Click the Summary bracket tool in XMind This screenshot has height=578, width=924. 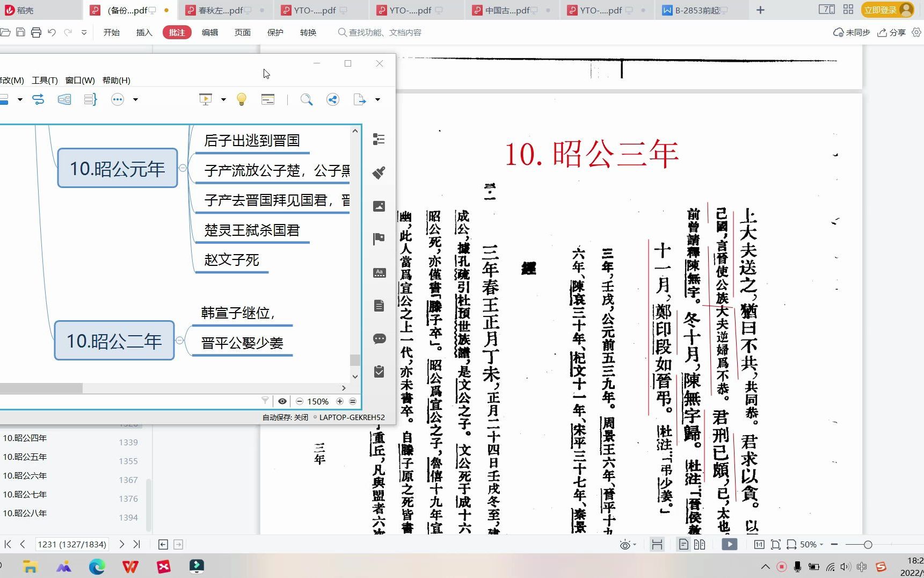point(91,99)
